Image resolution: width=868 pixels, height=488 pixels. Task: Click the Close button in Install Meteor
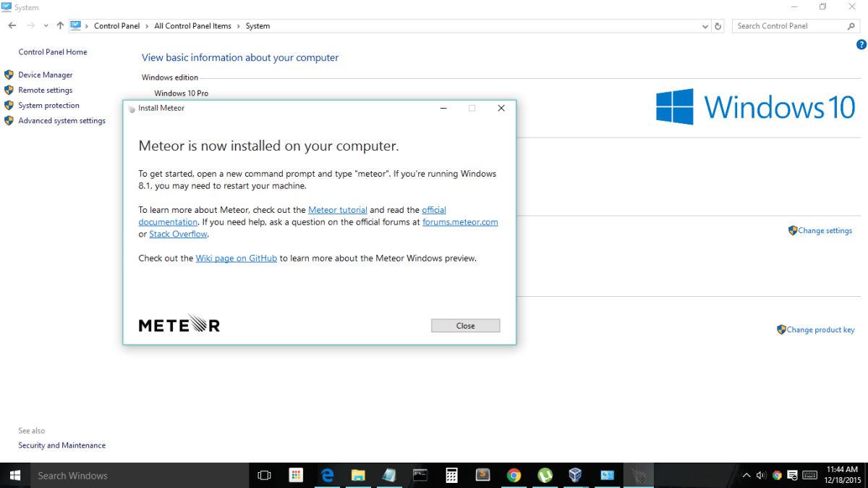click(465, 326)
